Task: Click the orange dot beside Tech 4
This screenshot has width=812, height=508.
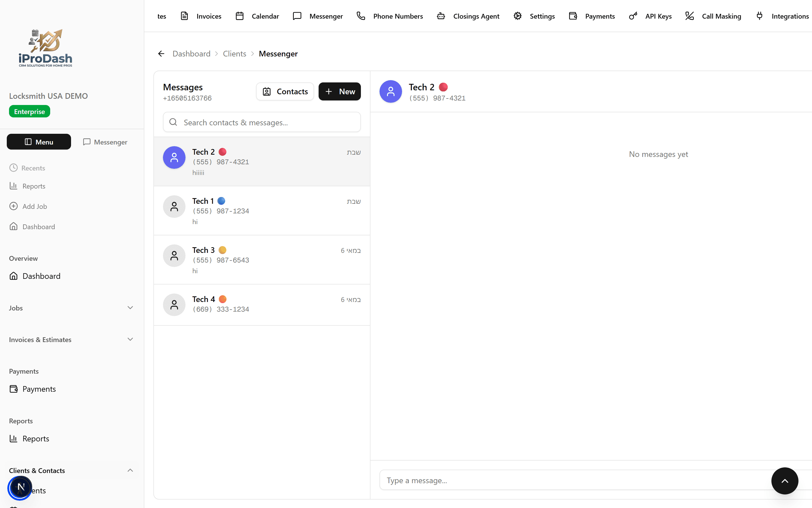Action: [x=222, y=299]
